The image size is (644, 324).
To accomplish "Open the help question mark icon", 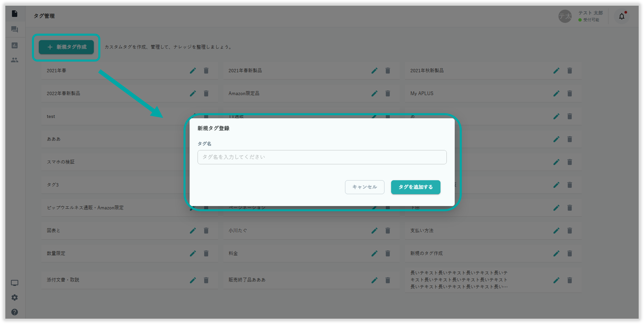I will (15, 312).
